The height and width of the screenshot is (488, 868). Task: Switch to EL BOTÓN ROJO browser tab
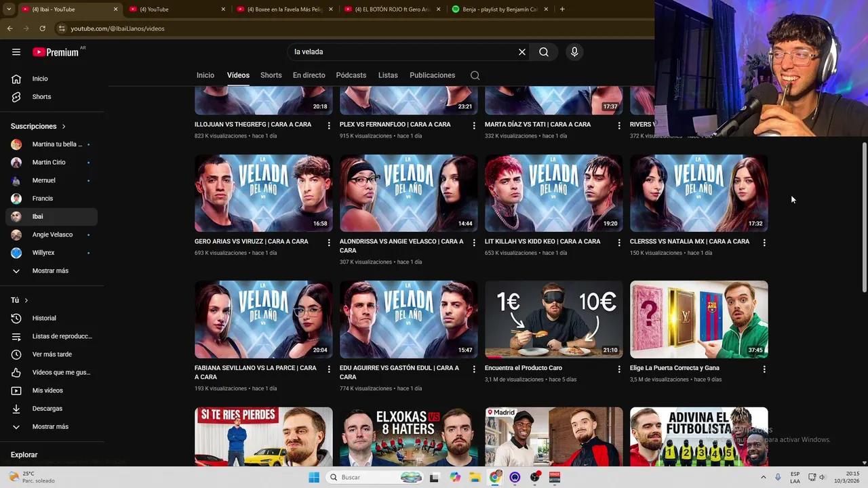(x=391, y=9)
